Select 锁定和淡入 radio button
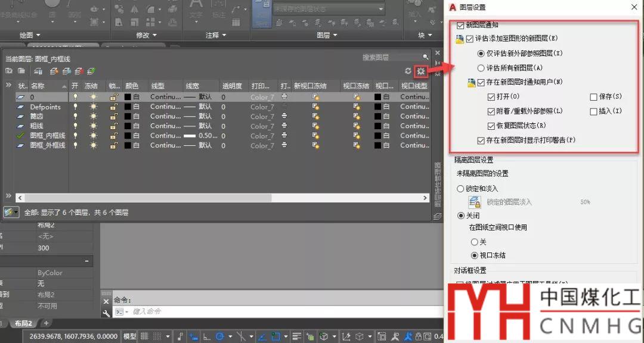644x343 pixels. 460,189
